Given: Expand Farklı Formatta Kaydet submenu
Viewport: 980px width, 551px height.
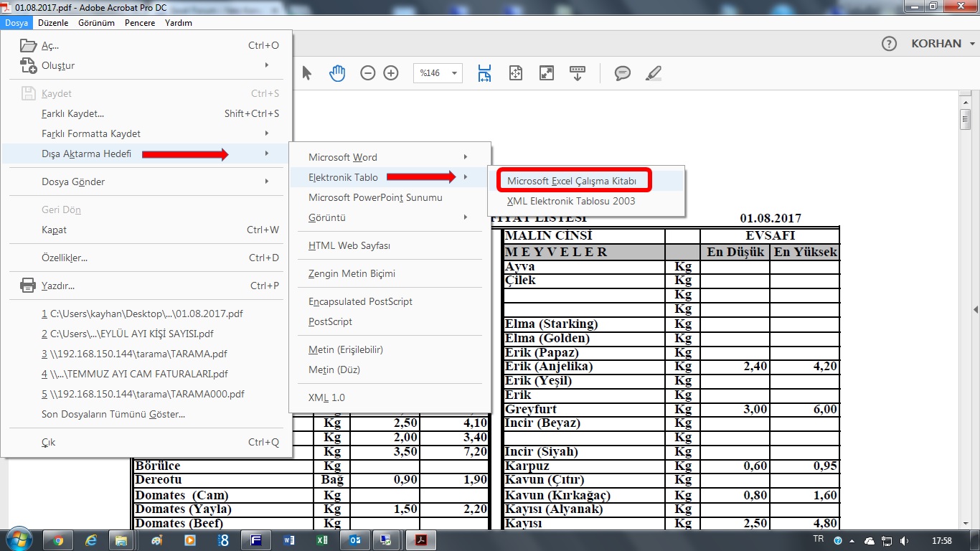Looking at the screenshot, I should point(267,133).
